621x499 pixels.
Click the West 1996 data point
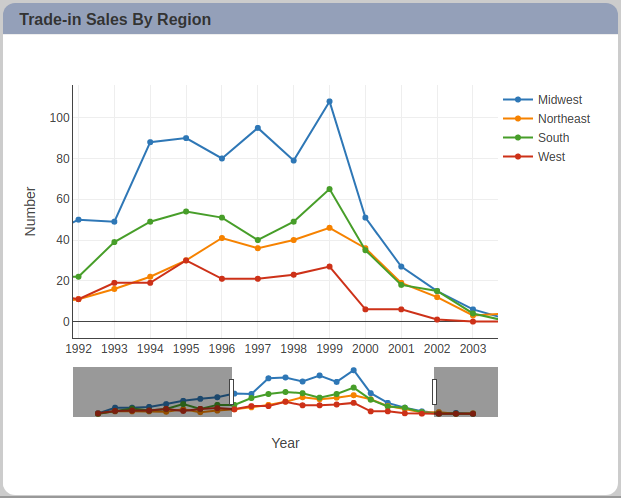tap(222, 279)
